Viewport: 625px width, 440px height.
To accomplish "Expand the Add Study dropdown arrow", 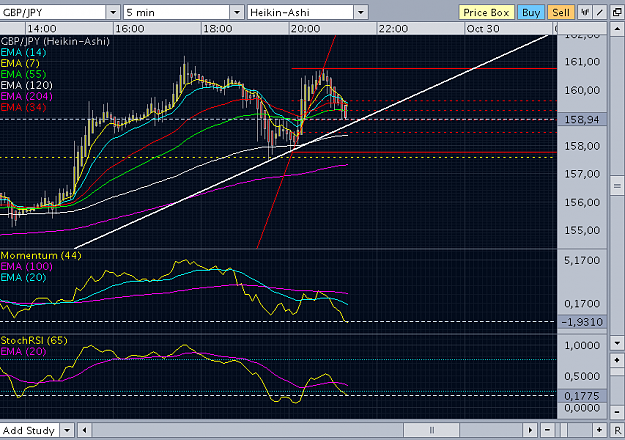I will [67, 430].
